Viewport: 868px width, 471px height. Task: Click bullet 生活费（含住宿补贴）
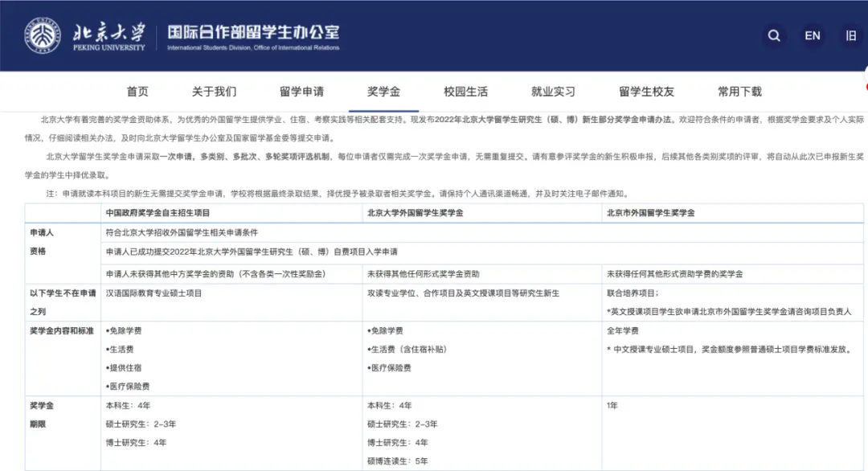(407, 350)
